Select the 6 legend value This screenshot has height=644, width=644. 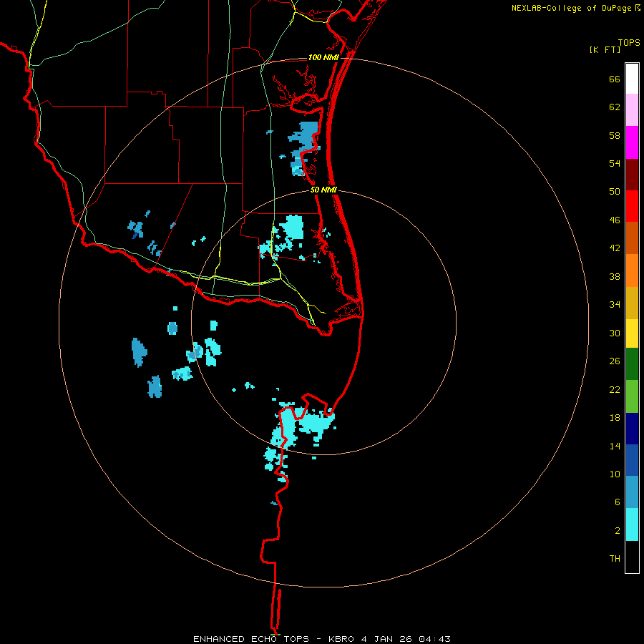618,502
